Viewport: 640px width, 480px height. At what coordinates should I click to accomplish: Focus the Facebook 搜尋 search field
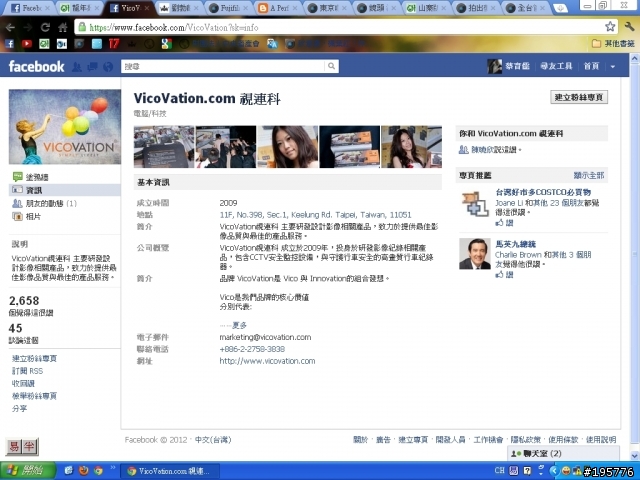[223, 66]
